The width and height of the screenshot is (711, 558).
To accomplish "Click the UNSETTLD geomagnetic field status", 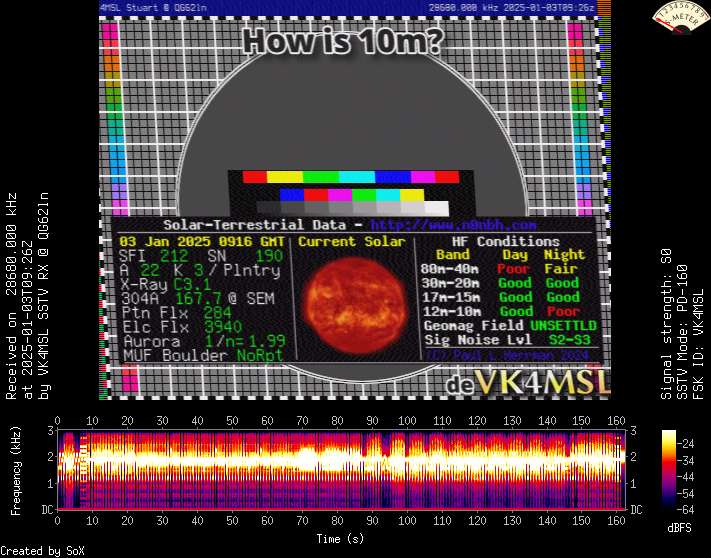I will tap(564, 326).
